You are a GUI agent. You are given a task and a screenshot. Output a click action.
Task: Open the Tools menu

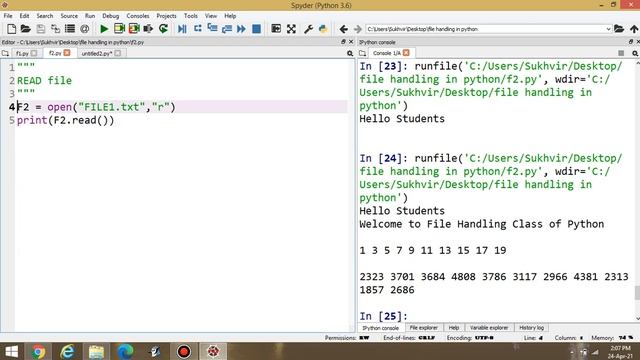pyautogui.click(x=191, y=16)
